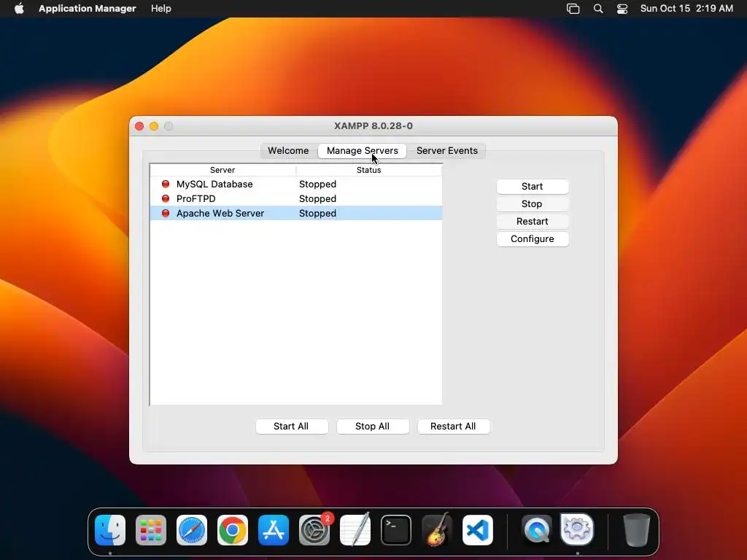747x560 pixels.
Task: Click Stop All servers
Action: point(373,426)
